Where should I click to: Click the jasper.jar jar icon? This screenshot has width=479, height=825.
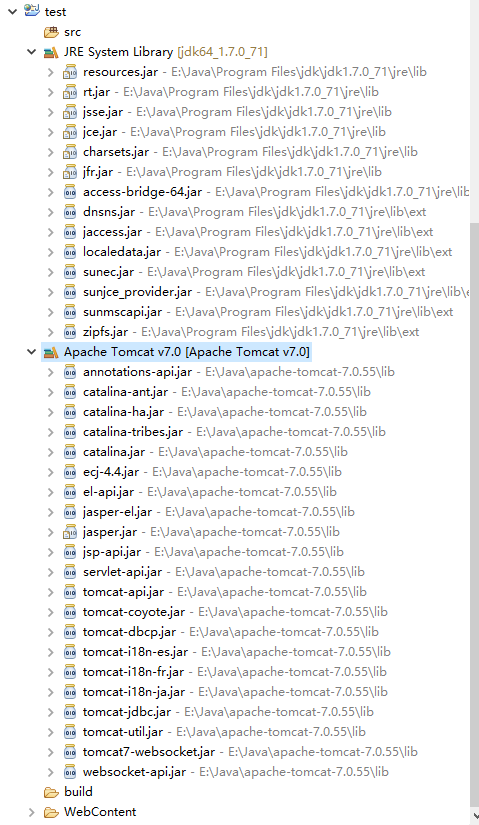(70, 532)
